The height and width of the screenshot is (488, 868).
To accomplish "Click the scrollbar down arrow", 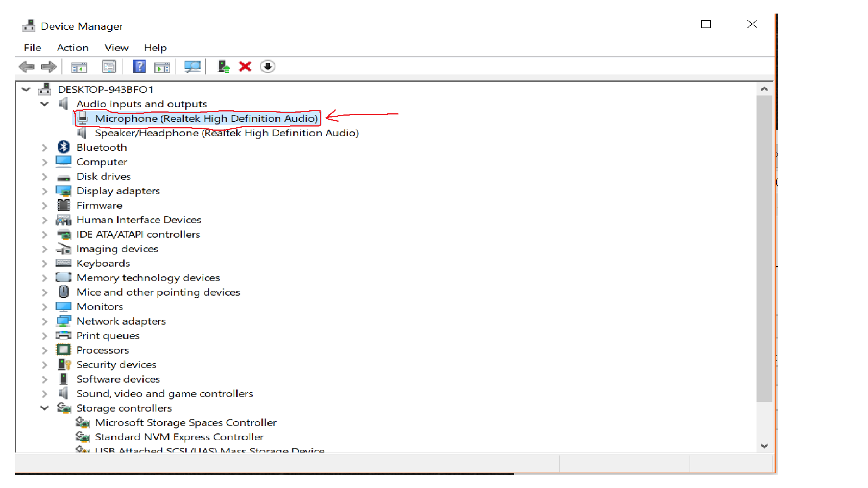I will click(764, 446).
